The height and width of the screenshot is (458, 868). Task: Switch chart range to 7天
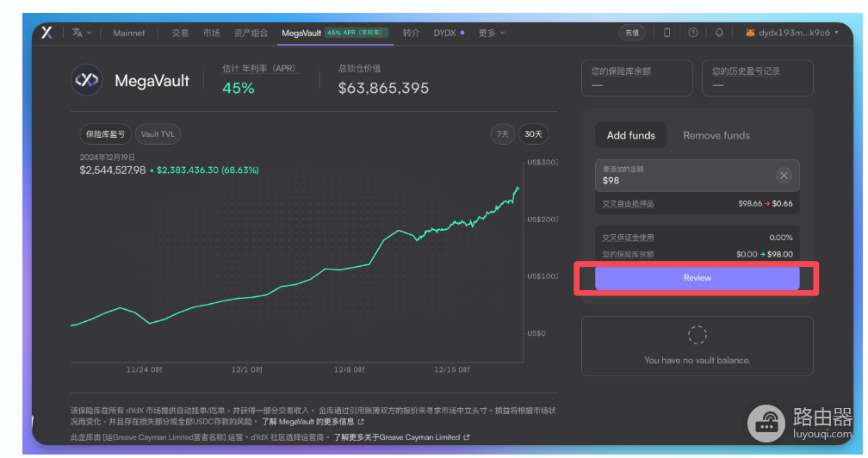tap(503, 133)
